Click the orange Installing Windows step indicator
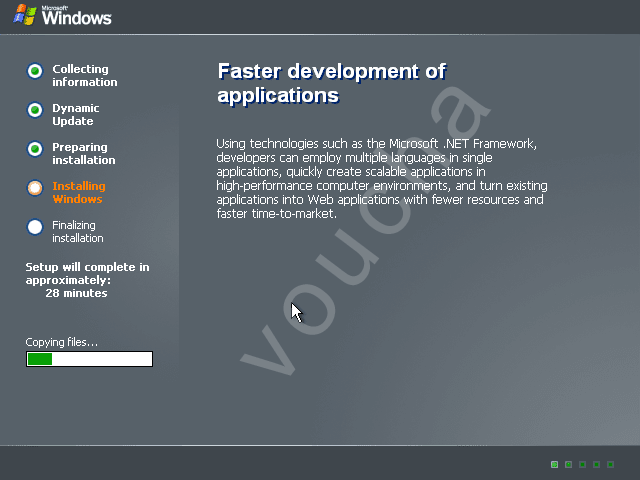This screenshot has width=640, height=480. 35,188
